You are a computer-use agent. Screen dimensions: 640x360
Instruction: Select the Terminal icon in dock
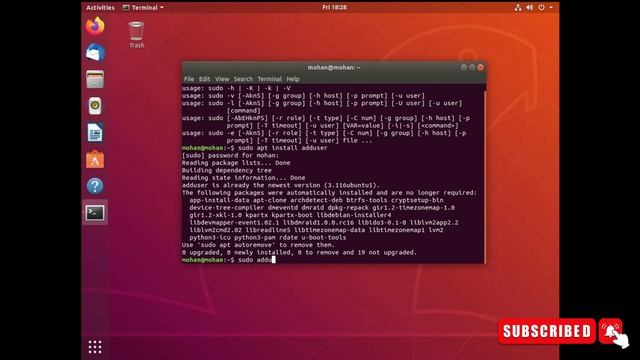pos(95,213)
